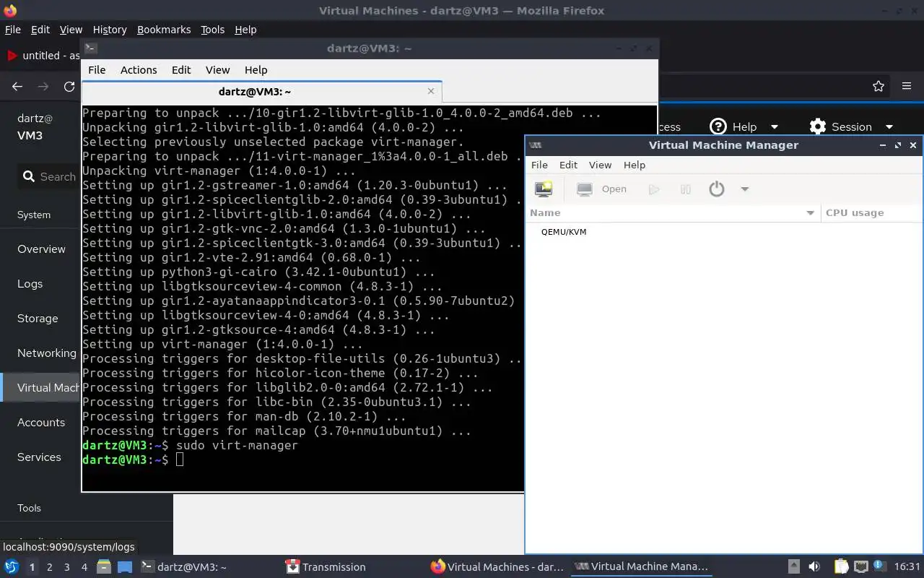Open Overview in Cockpit sidebar
This screenshot has height=578, width=924.
click(41, 249)
